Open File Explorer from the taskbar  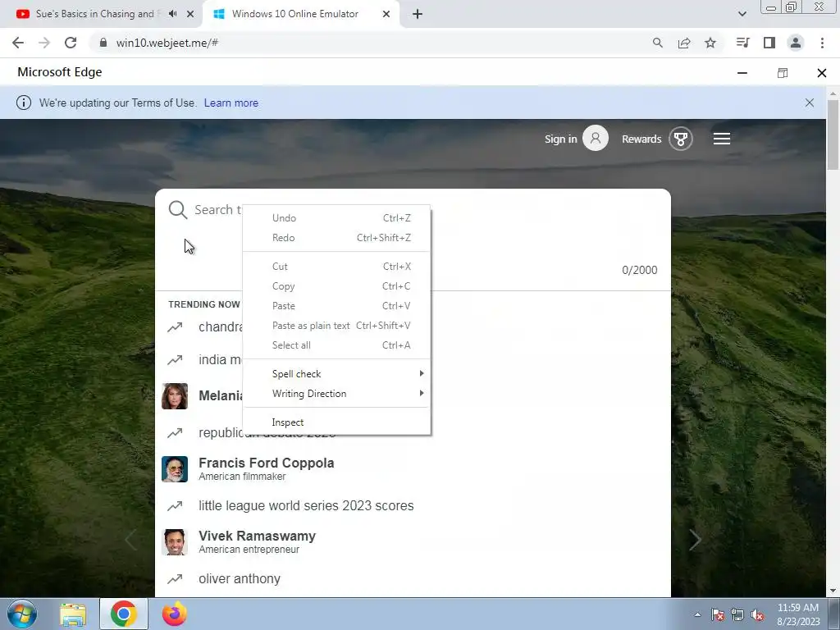tap(73, 614)
